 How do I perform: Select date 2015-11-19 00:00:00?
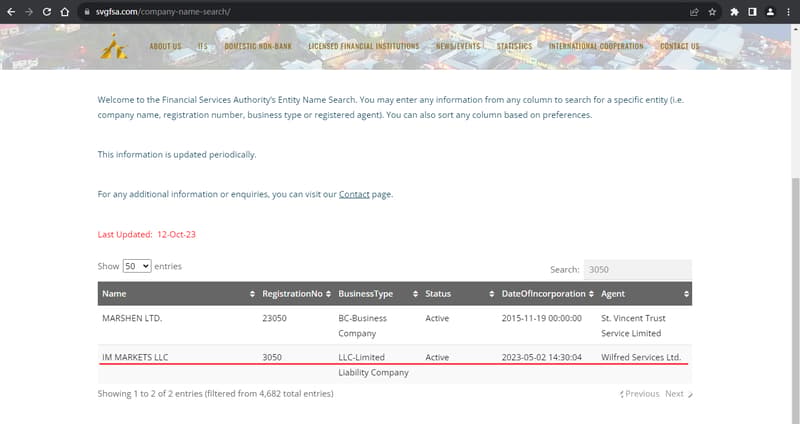click(x=541, y=318)
